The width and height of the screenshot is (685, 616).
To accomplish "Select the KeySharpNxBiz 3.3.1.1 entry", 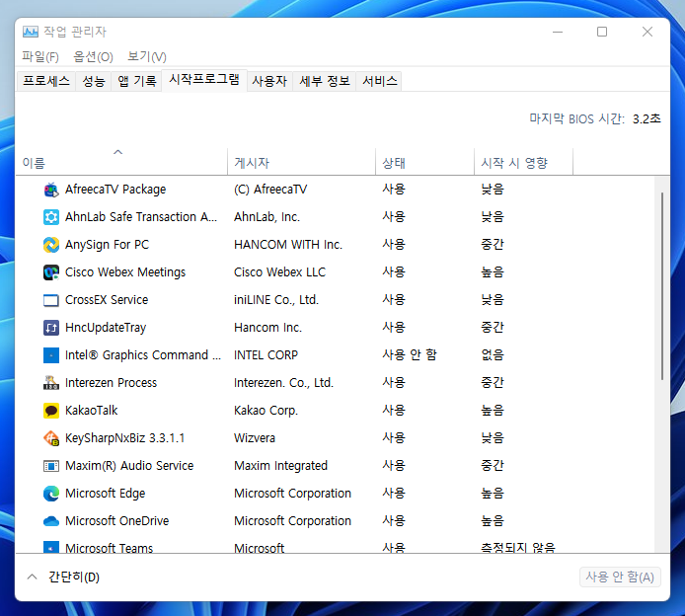I will (x=125, y=438).
